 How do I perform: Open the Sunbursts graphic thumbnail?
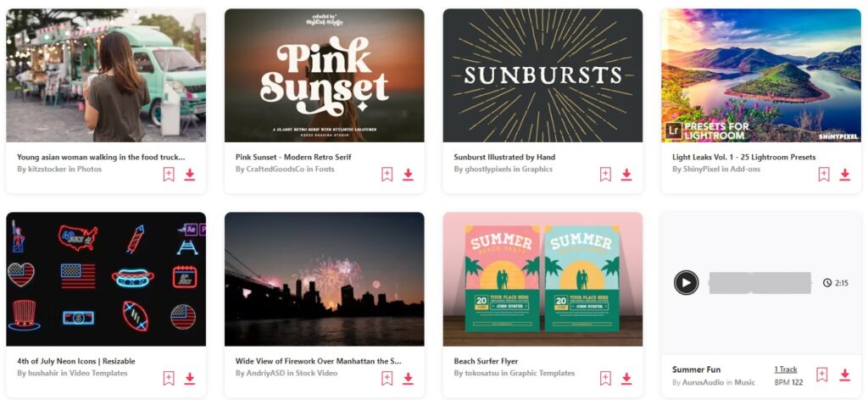pyautogui.click(x=542, y=75)
